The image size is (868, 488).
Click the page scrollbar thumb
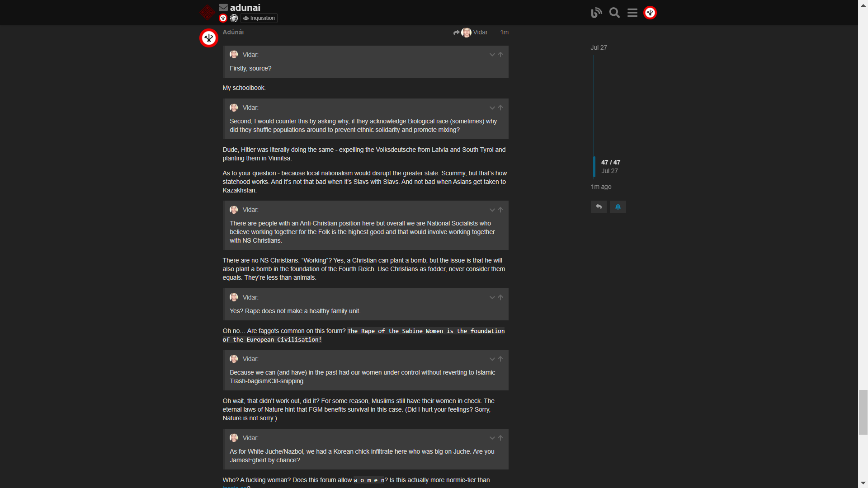tap(863, 412)
